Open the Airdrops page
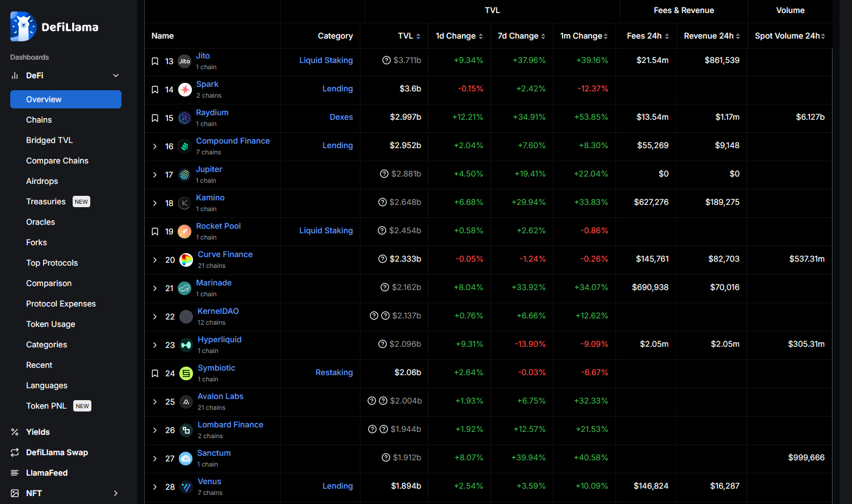Screen dimensions: 852x504 pos(42,181)
